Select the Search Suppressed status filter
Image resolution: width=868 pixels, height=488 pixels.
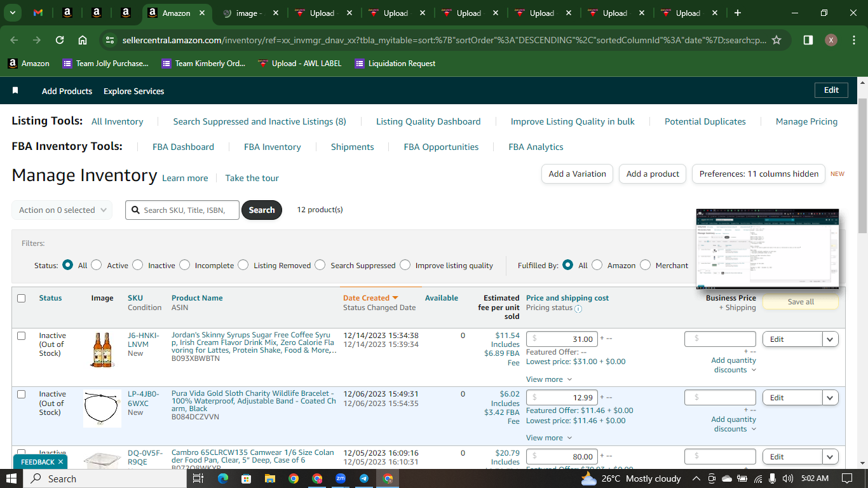[320, 265]
